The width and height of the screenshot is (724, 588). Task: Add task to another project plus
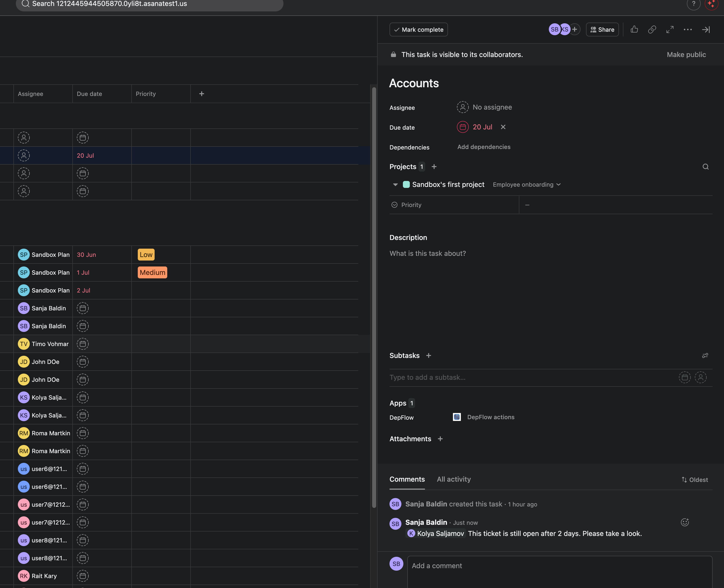[434, 167]
